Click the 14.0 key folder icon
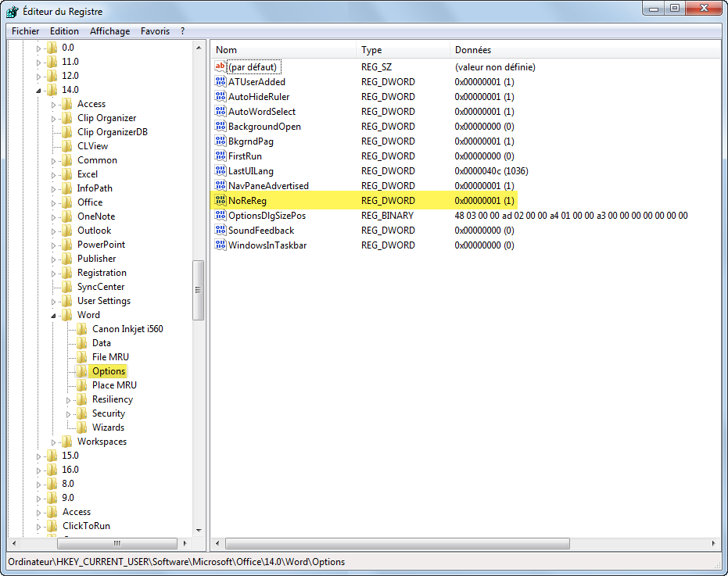 tap(52, 90)
